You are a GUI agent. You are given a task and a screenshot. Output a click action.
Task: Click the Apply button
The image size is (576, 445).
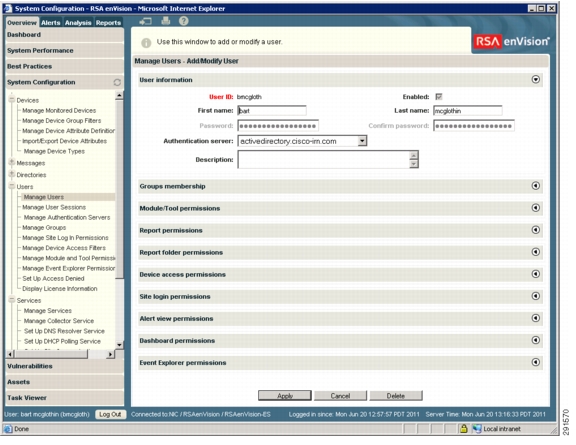coord(285,396)
